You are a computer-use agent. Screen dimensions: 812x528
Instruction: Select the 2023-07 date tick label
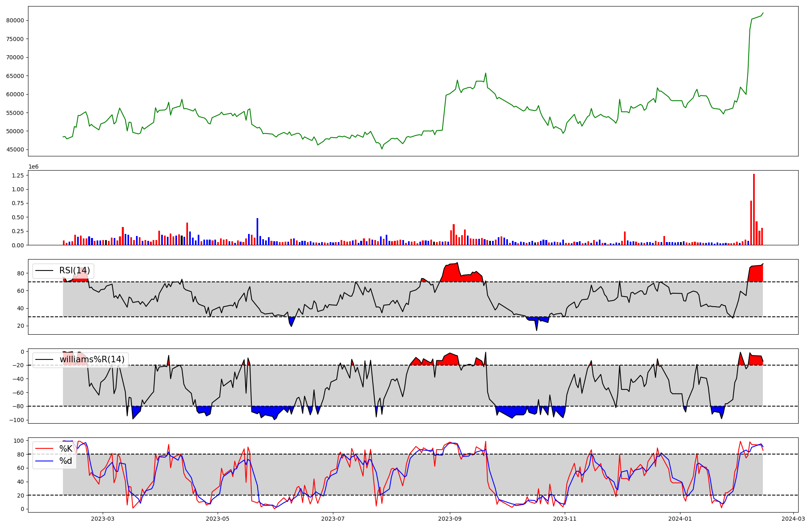[x=333, y=519]
